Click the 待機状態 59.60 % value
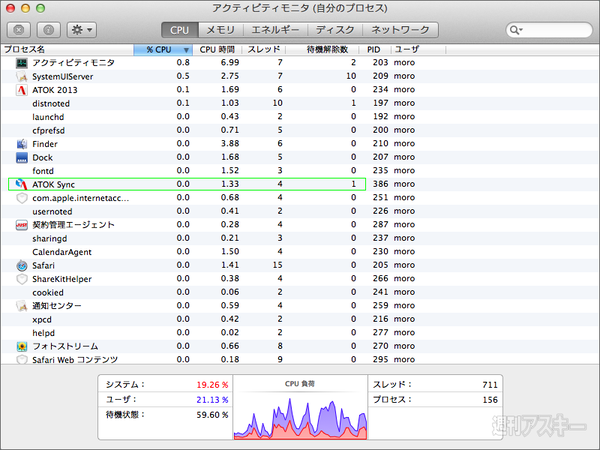The height and width of the screenshot is (450, 600). 212,415
